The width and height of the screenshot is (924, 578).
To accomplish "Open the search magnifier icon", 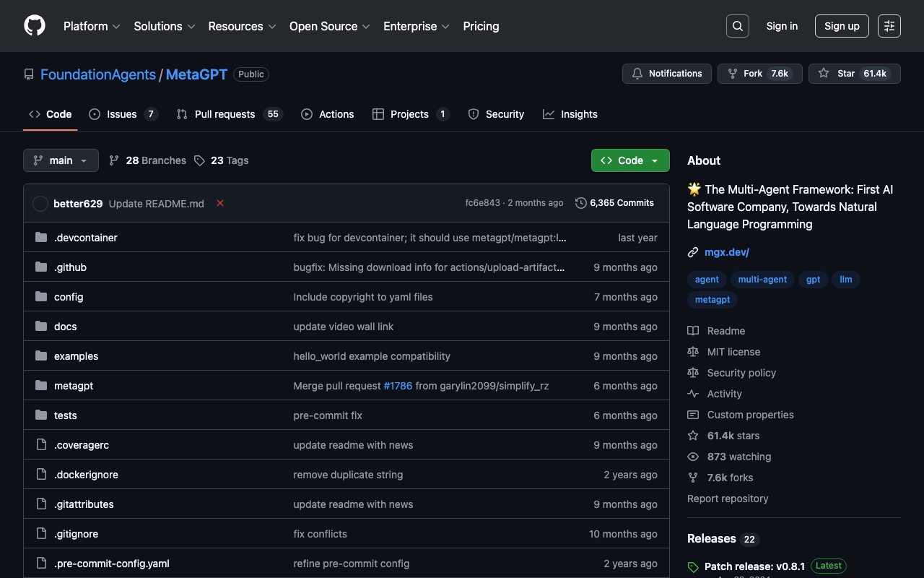I will [x=737, y=26].
